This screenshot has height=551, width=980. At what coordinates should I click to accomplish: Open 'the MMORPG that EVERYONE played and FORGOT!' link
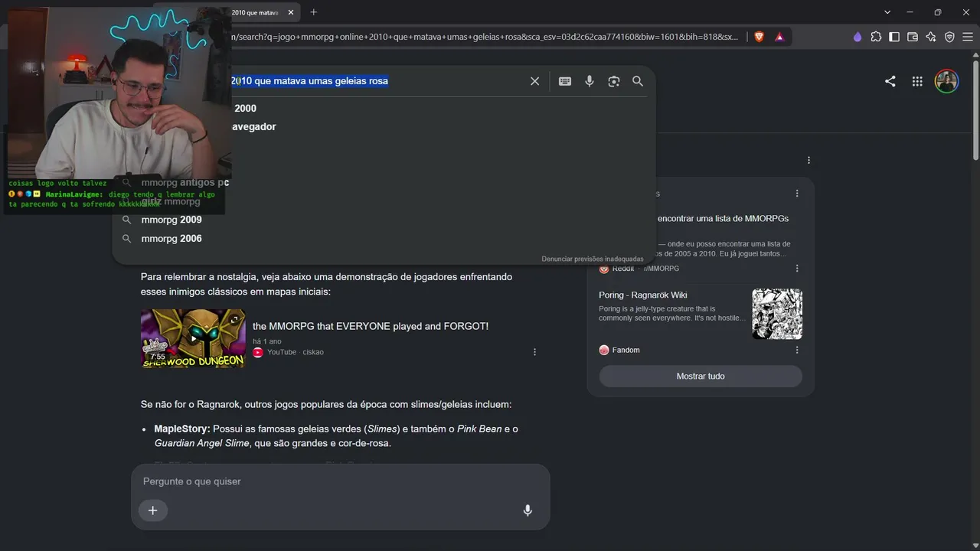(371, 326)
